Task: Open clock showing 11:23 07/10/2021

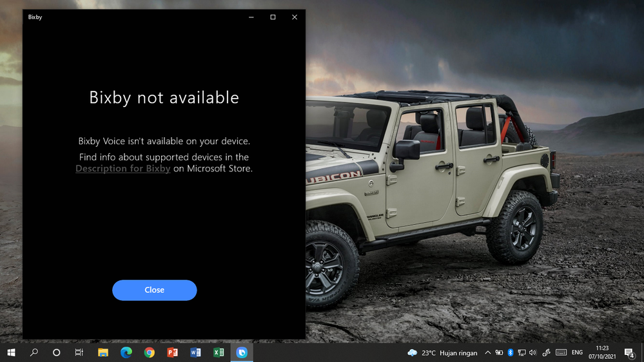Action: click(602, 352)
